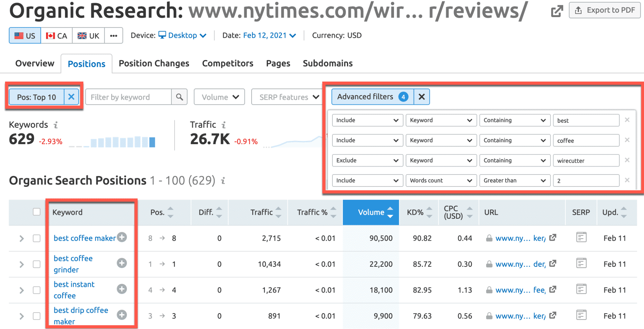Click the Export to PDF button
Image resolution: width=644 pixels, height=329 pixels.
[x=604, y=10]
